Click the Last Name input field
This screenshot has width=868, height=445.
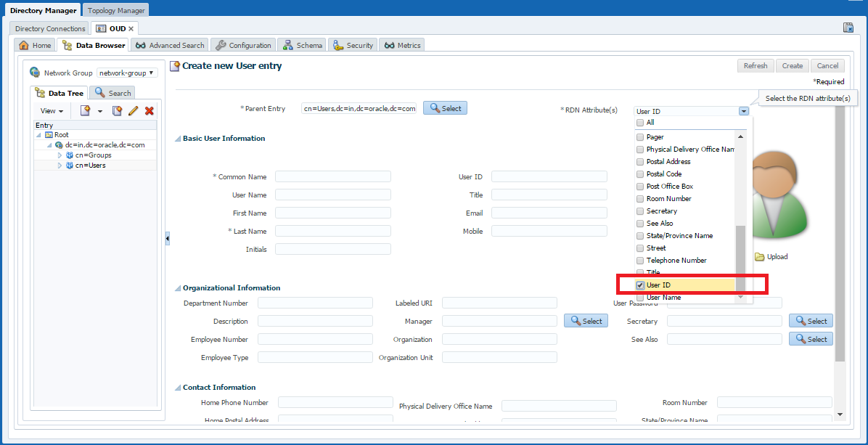333,232
